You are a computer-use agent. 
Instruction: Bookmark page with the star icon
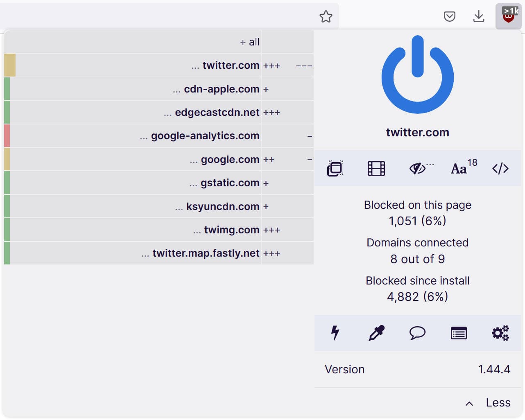tap(326, 17)
